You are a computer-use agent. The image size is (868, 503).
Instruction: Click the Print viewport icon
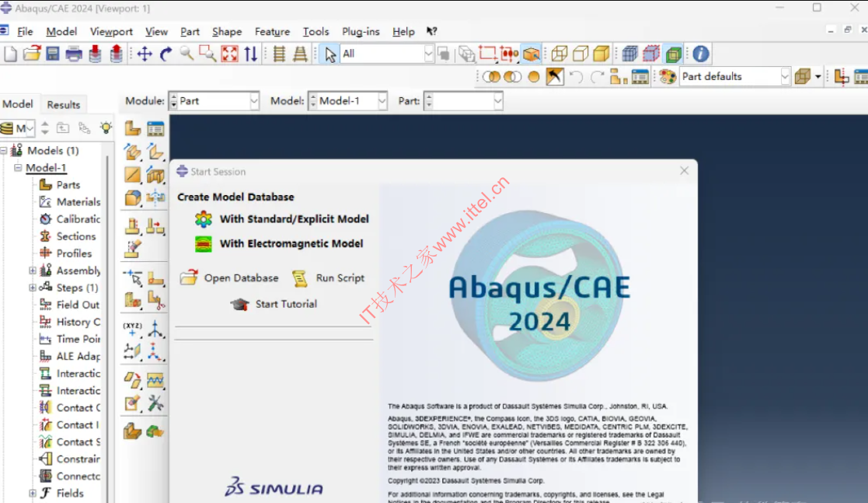click(74, 54)
